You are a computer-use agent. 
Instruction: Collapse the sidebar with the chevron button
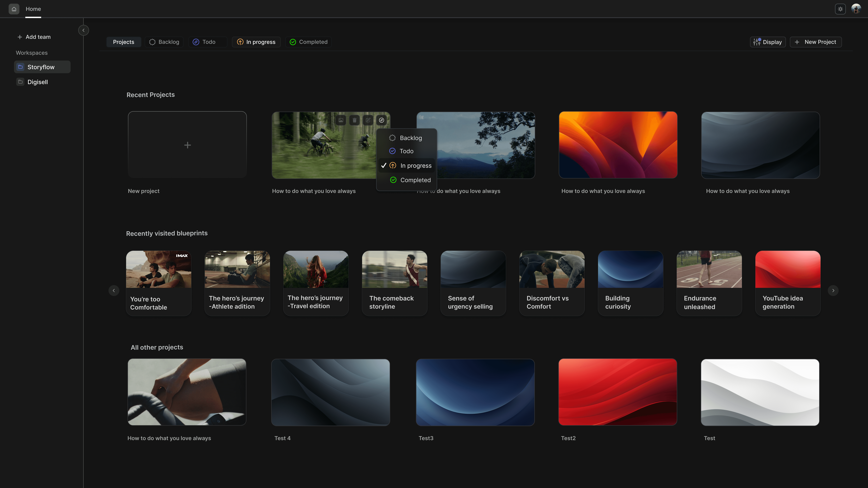[x=84, y=30]
